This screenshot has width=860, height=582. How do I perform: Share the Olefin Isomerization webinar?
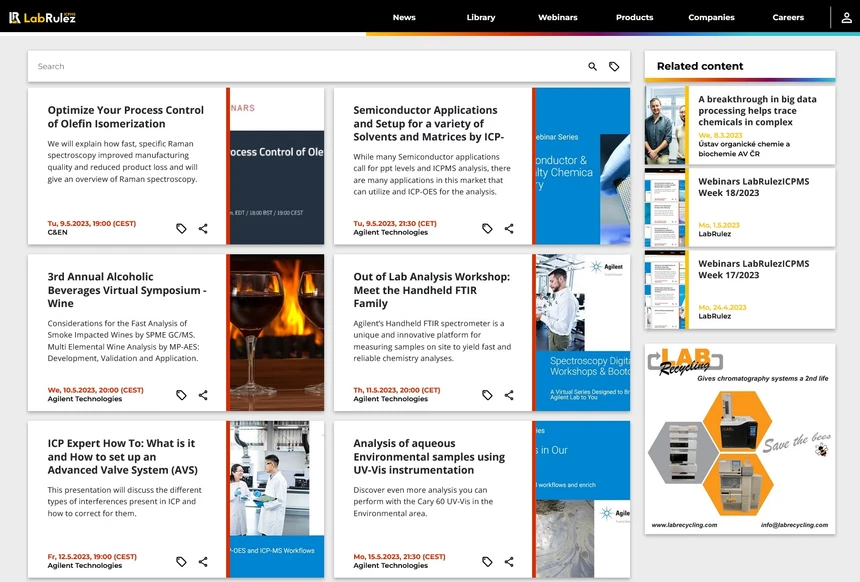click(x=203, y=228)
